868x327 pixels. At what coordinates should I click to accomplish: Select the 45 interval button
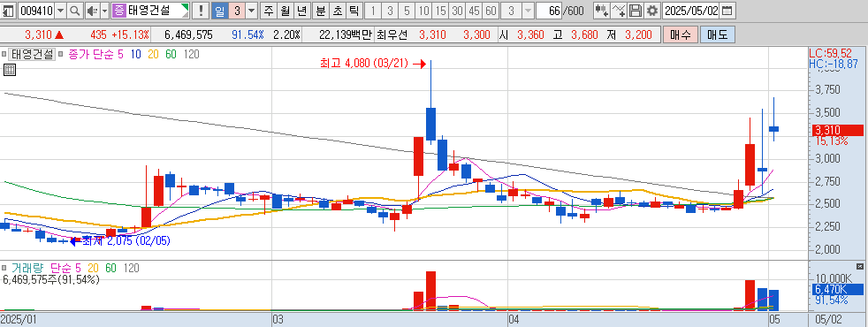[x=474, y=10]
